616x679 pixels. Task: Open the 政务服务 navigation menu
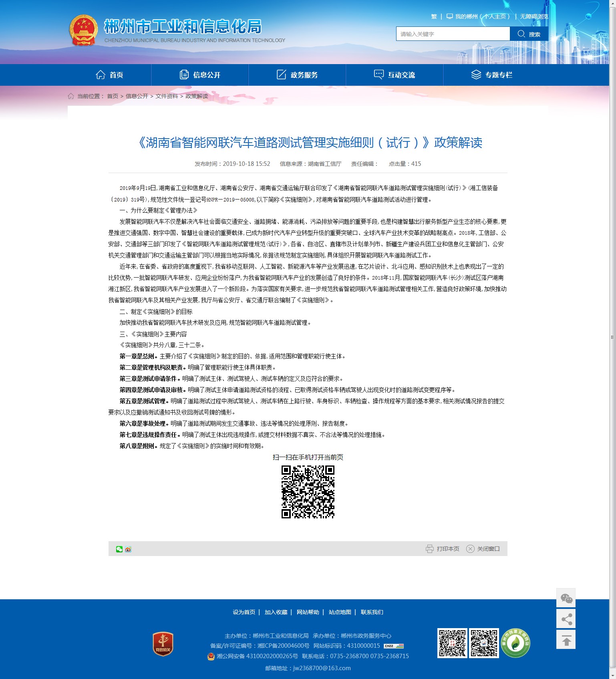(x=297, y=75)
